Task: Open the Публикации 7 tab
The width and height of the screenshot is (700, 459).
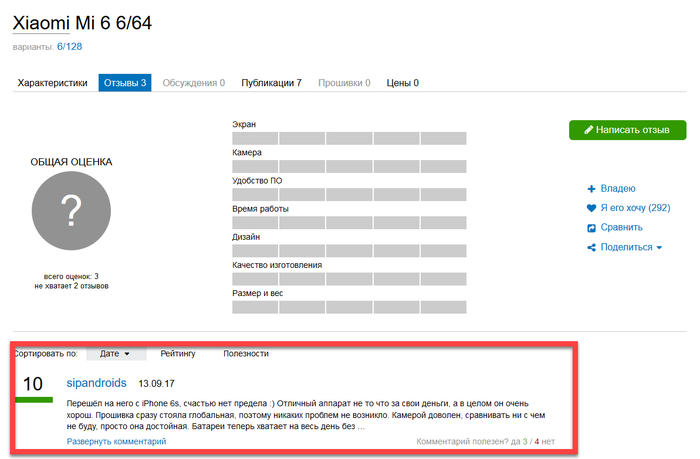Action: click(x=271, y=83)
